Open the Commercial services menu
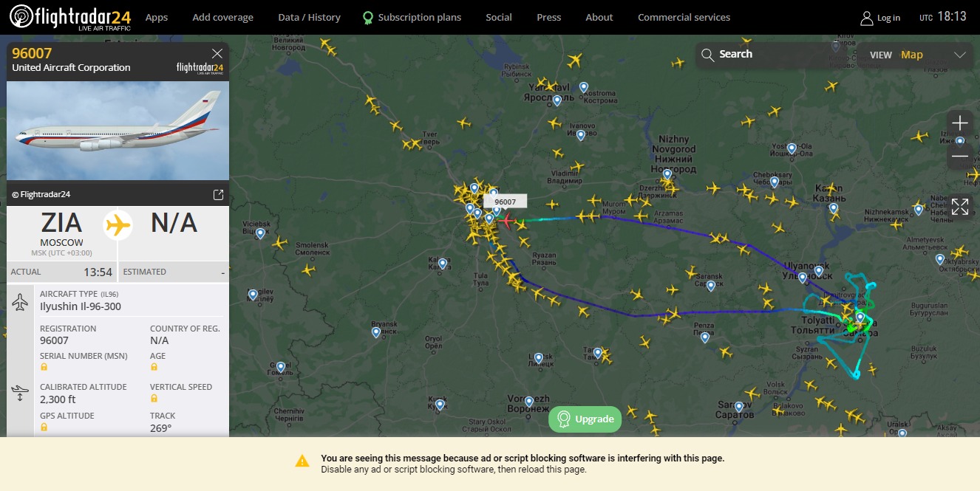980x491 pixels. click(684, 17)
